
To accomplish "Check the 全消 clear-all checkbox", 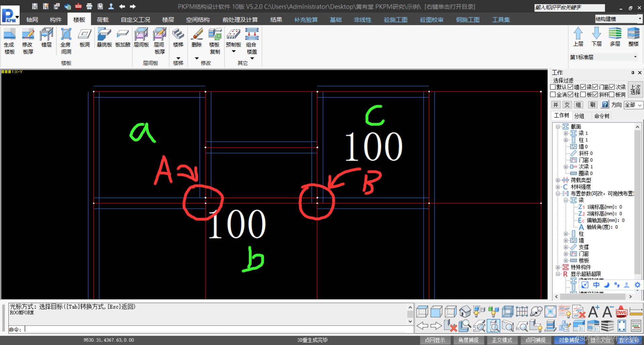I will (553, 95).
